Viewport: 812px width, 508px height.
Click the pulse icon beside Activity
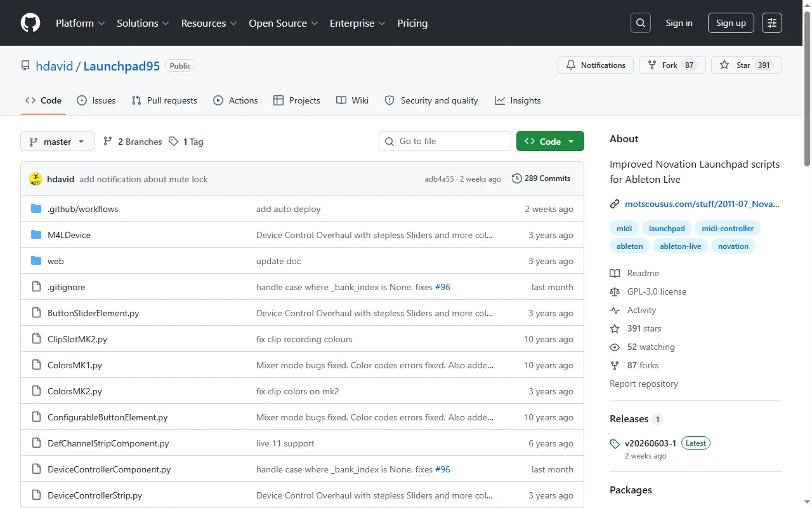click(x=615, y=310)
